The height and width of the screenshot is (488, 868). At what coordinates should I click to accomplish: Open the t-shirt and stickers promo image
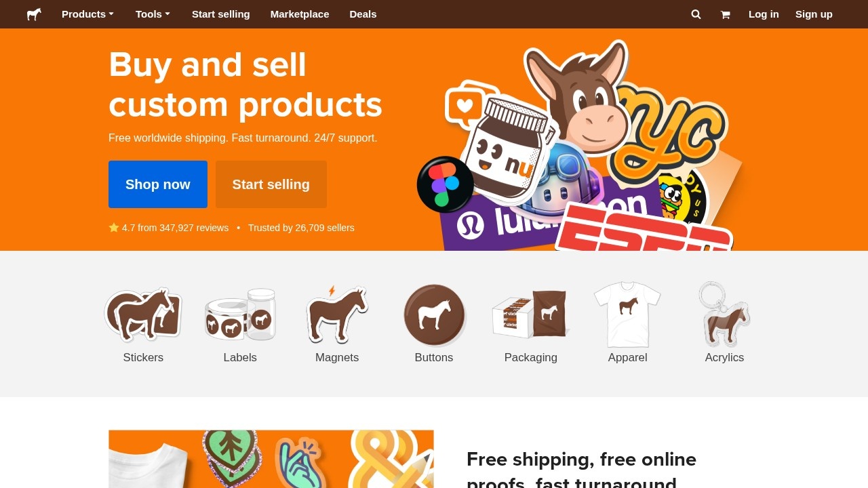pyautogui.click(x=271, y=459)
